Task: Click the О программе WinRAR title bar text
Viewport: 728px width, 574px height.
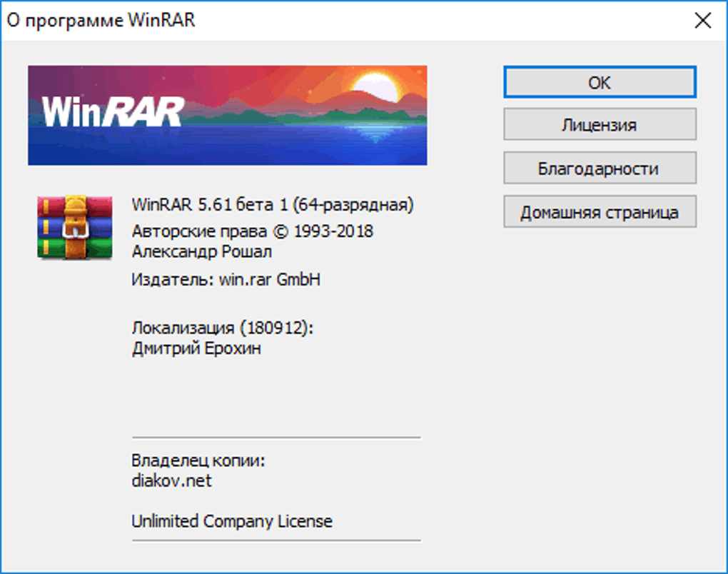Action: pyautogui.click(x=101, y=21)
